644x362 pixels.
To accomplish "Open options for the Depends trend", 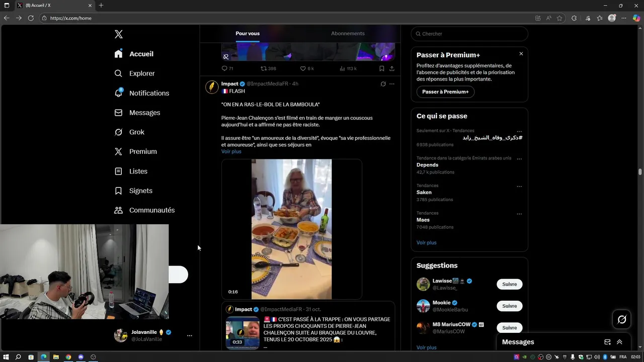I will click(519, 159).
